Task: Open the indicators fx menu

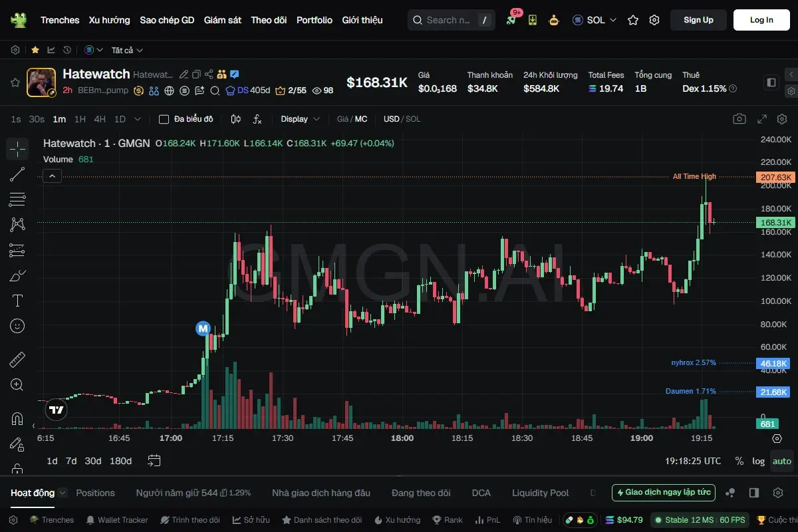Action: [x=257, y=119]
